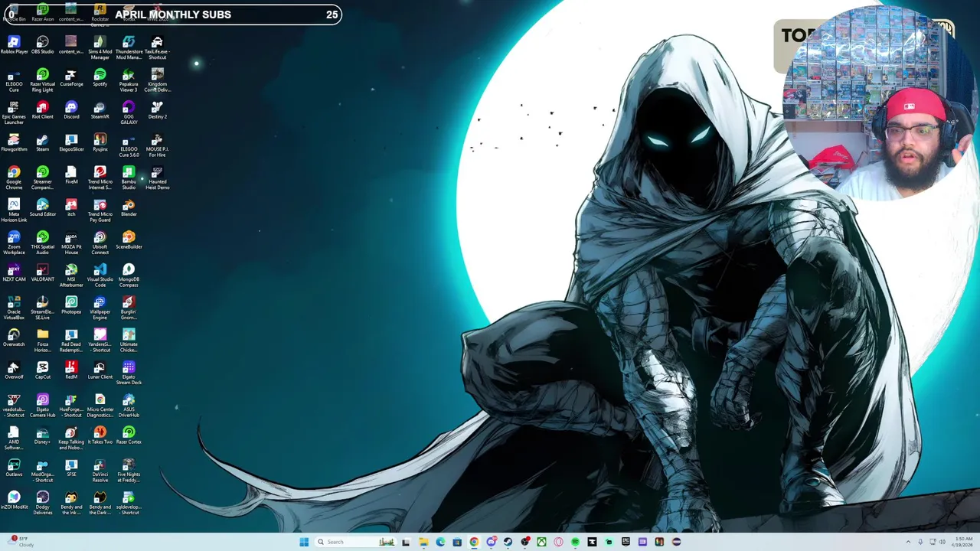Select the VALORANT desktop shortcut
The height and width of the screenshot is (551, 980).
click(43, 272)
